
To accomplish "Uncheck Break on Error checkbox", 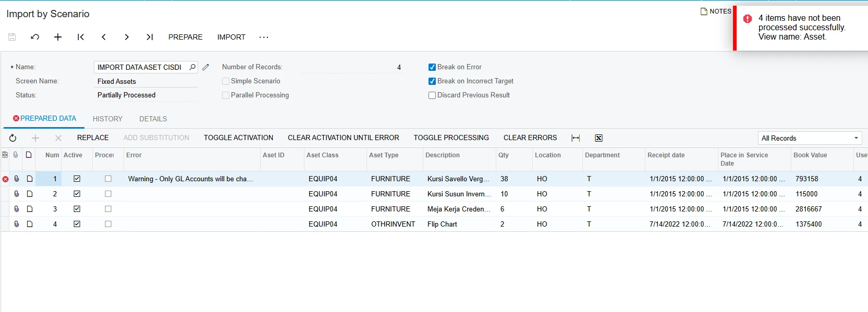I will (x=432, y=67).
